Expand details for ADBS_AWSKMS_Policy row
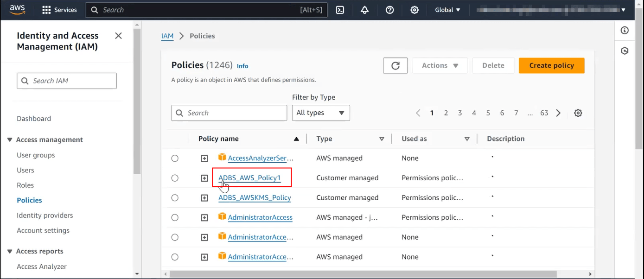644x279 pixels. 204,197
